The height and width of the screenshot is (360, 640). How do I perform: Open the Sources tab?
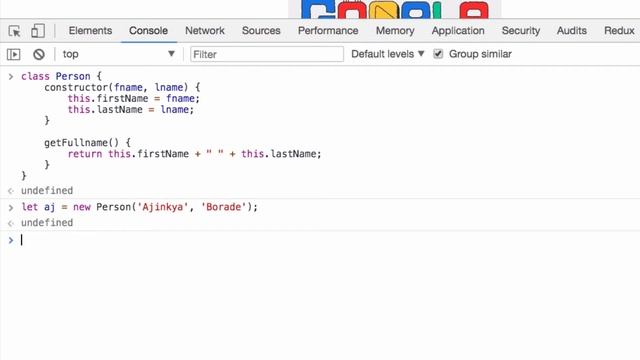261,31
